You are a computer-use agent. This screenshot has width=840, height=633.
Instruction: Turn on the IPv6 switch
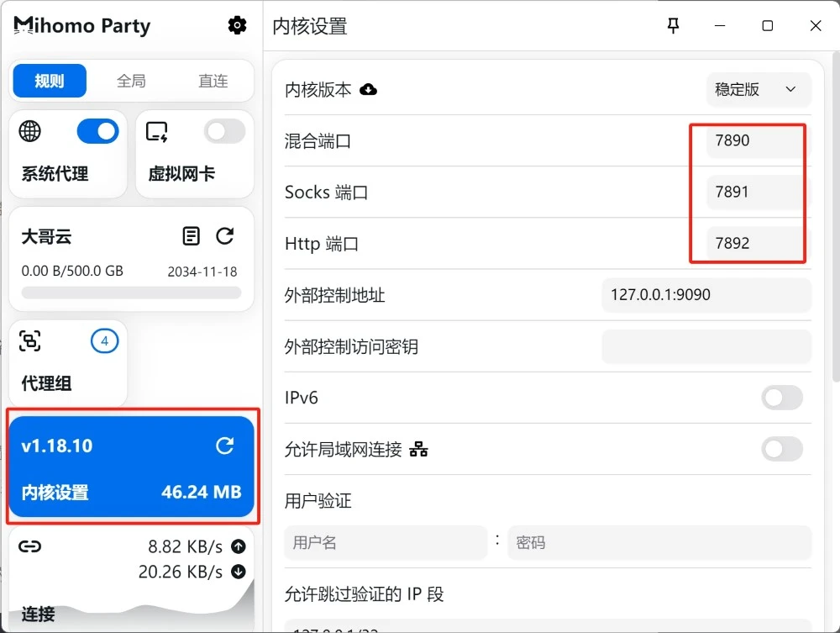click(781, 398)
